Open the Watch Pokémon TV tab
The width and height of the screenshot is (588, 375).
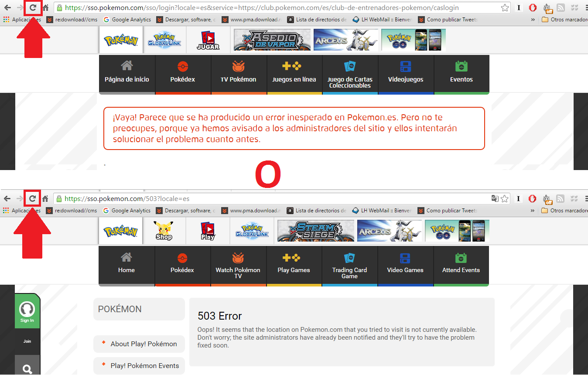pyautogui.click(x=238, y=266)
